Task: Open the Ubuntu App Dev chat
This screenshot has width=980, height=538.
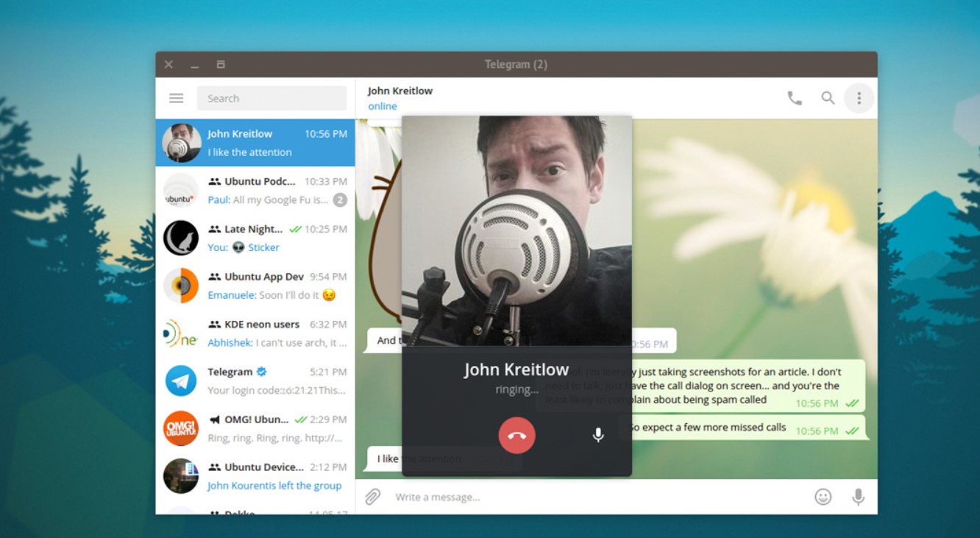Action: point(255,286)
